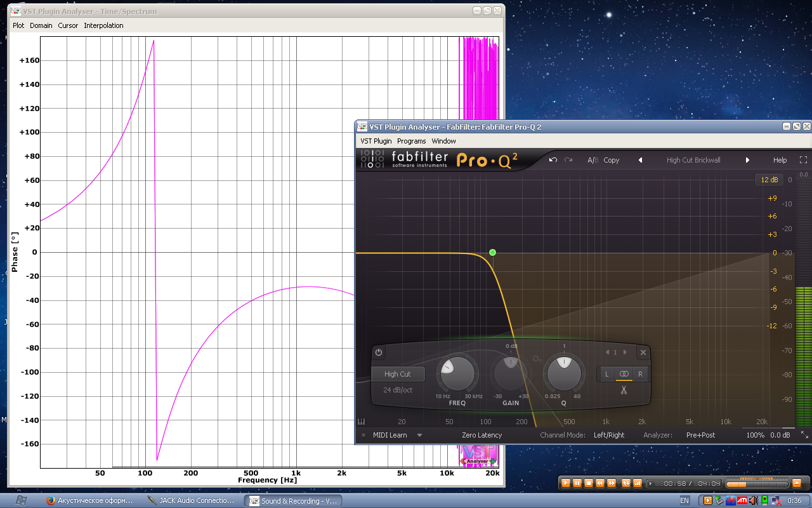Viewport: 812px width, 508px height.
Task: Enable MIDI Learn
Action: (390, 435)
